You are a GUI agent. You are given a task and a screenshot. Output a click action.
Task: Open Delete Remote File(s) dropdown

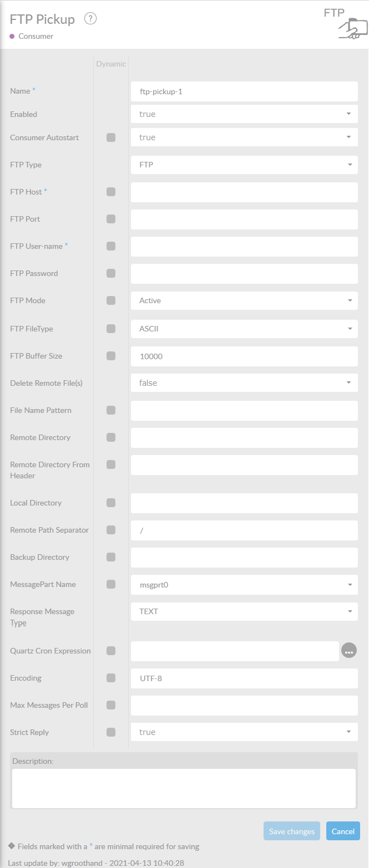coord(244,383)
